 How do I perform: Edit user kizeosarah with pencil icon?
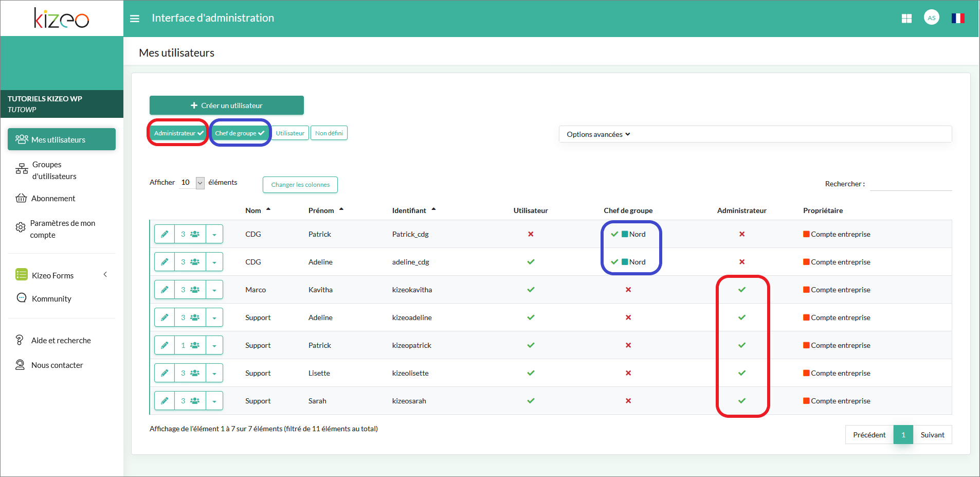pyautogui.click(x=165, y=401)
